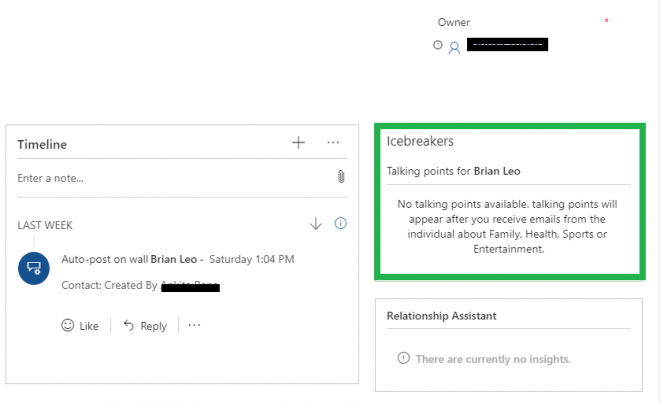
Task: Add a timeline record with plus icon
Action: point(298,143)
